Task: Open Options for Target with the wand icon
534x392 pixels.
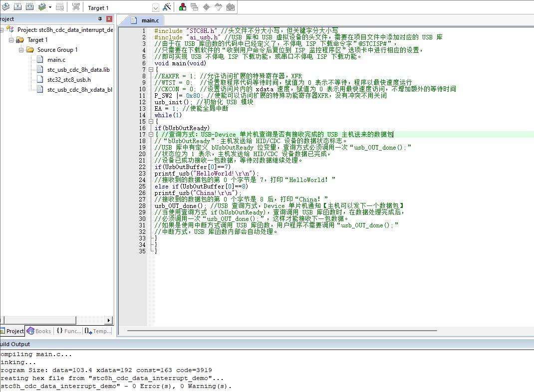Action: [x=167, y=7]
